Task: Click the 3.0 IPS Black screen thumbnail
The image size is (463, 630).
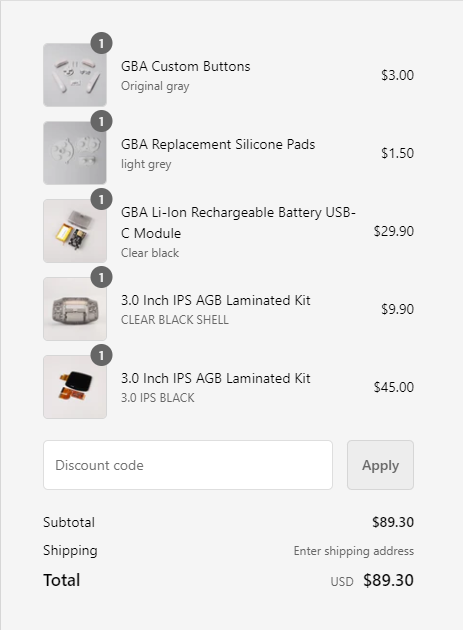Action: [75, 387]
